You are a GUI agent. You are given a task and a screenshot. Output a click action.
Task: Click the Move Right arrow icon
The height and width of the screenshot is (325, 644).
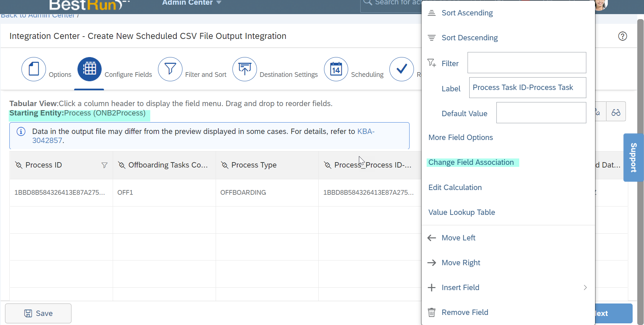432,263
